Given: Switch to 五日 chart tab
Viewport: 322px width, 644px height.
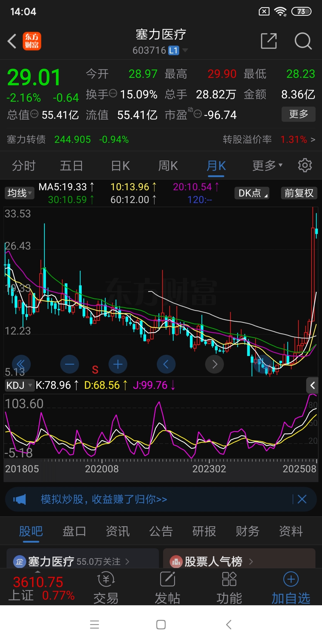Looking at the screenshot, I should (x=72, y=166).
